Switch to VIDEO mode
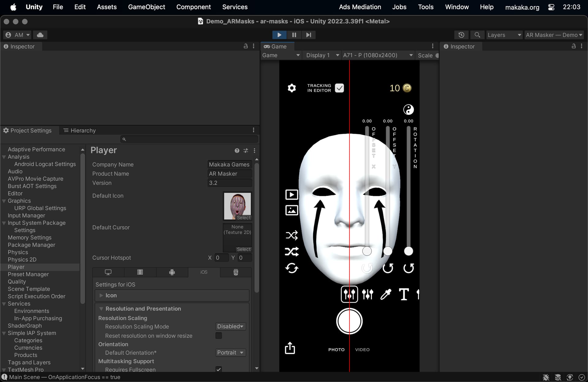 click(x=362, y=350)
